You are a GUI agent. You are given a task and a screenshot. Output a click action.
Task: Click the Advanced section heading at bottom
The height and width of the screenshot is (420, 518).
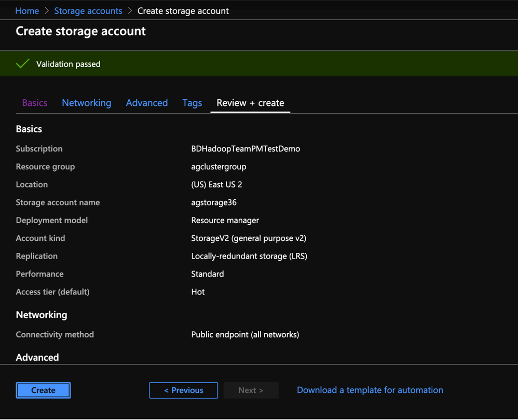coord(37,357)
